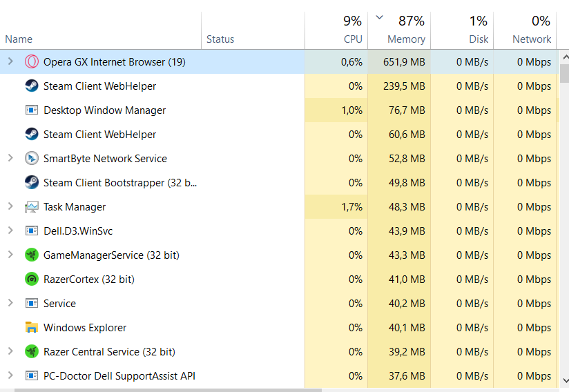The width and height of the screenshot is (569, 392).
Task: Click the Steam icon for 60,6 MB WebHelper
Action: click(32, 134)
